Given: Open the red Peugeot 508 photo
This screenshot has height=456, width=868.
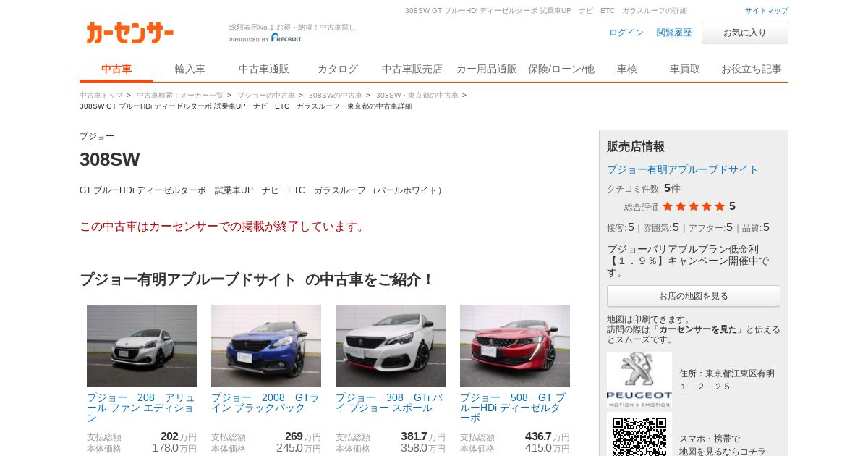Looking at the screenshot, I should 515,346.
